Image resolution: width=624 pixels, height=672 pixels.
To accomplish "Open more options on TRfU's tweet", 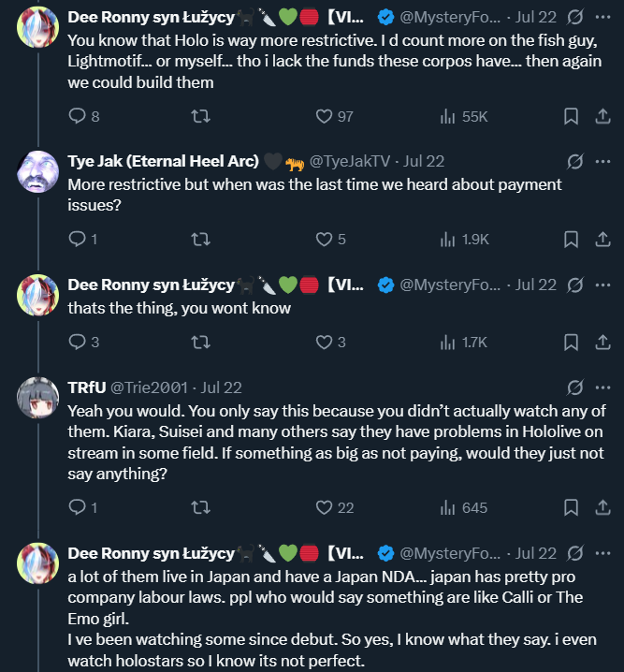I will click(602, 387).
